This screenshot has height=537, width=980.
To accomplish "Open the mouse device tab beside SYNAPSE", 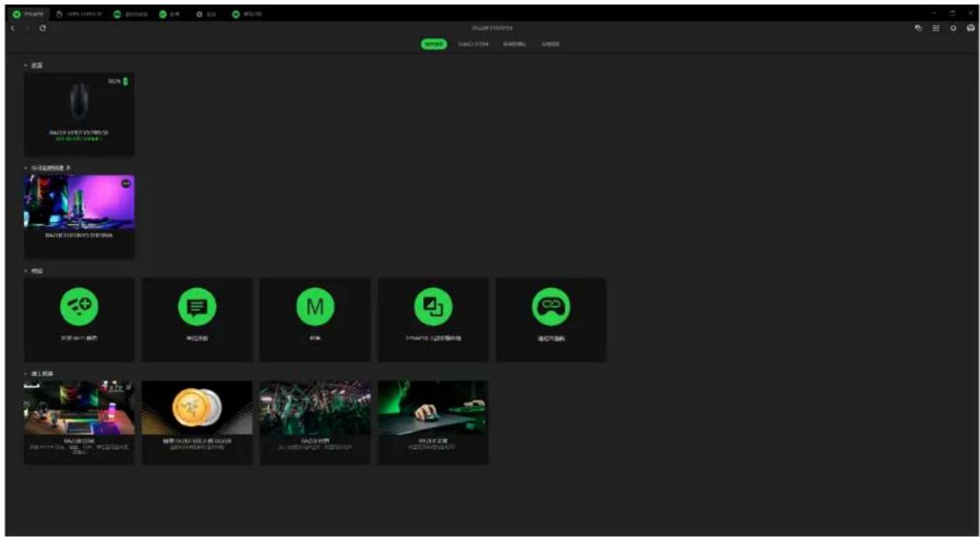I will click(79, 15).
